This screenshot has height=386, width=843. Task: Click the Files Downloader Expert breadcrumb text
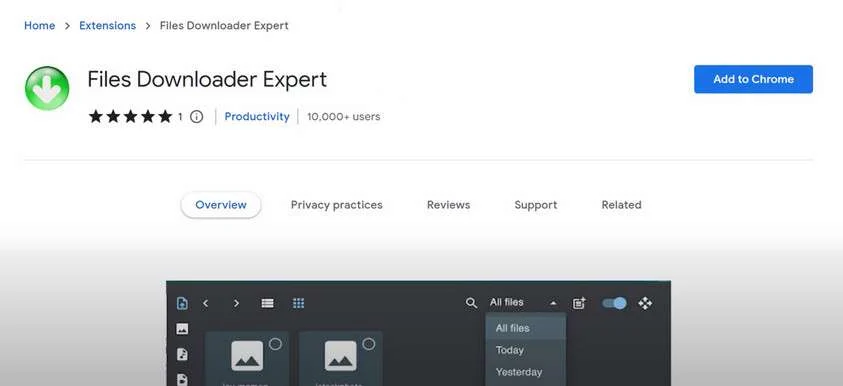pos(224,25)
